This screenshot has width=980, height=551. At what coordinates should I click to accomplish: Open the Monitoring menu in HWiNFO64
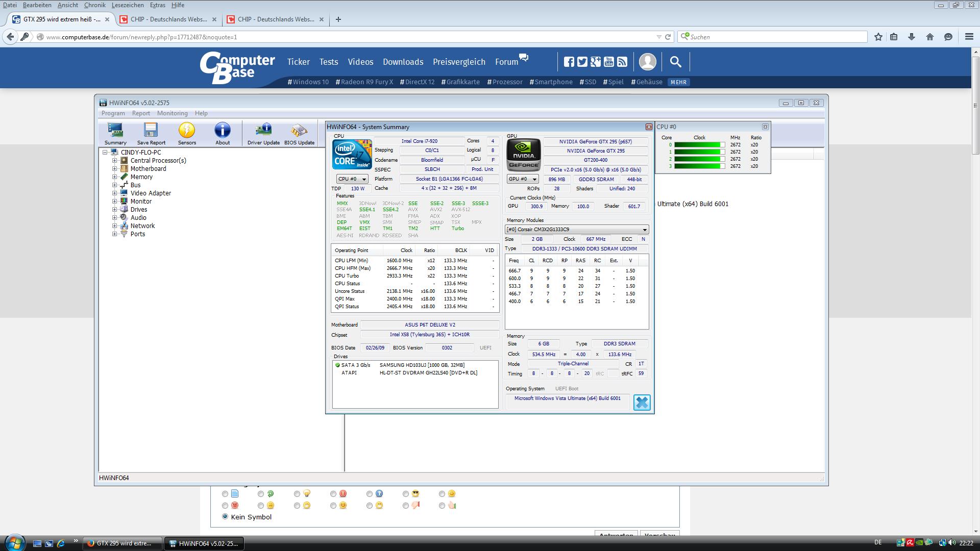click(x=172, y=113)
